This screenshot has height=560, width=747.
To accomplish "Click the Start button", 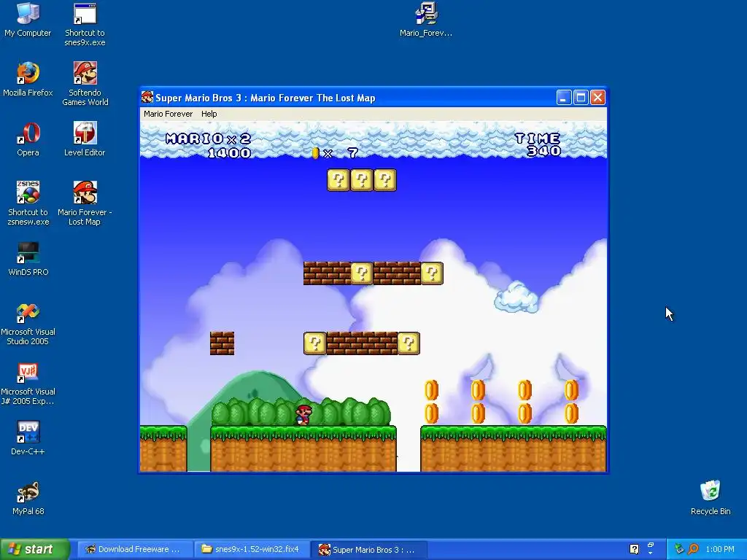I will click(x=35, y=549).
